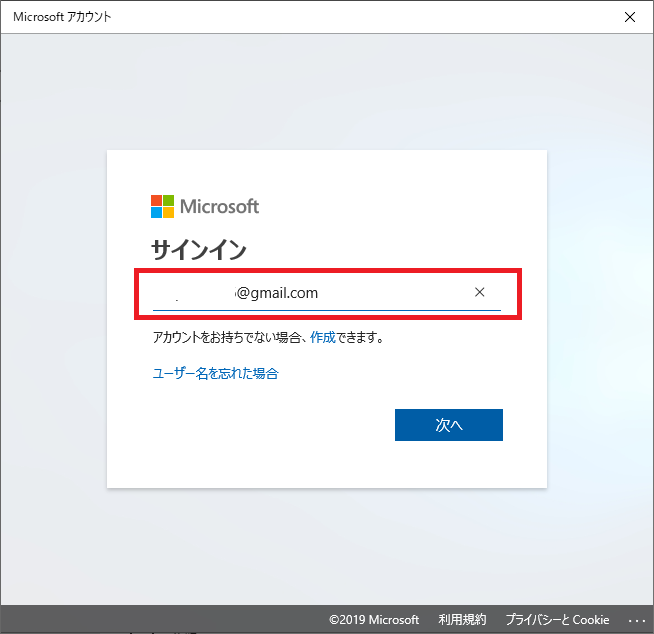Click the empty middle of the title bar

(x=350, y=17)
